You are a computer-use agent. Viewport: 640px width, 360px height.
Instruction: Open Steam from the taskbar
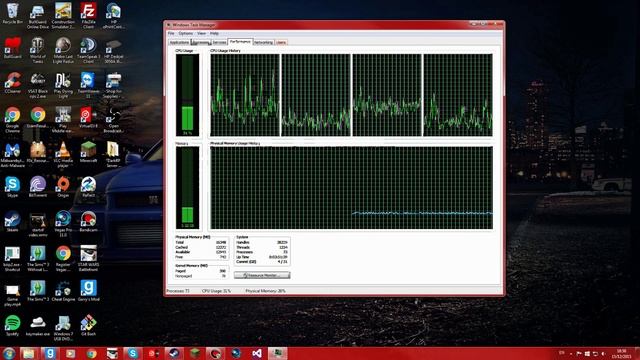174,353
